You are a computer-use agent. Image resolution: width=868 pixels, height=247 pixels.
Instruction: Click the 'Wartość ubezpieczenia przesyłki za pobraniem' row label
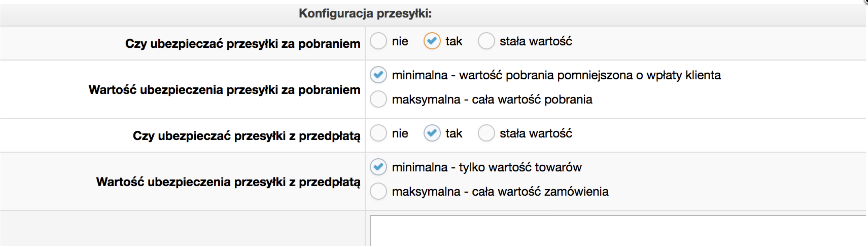coord(224,90)
